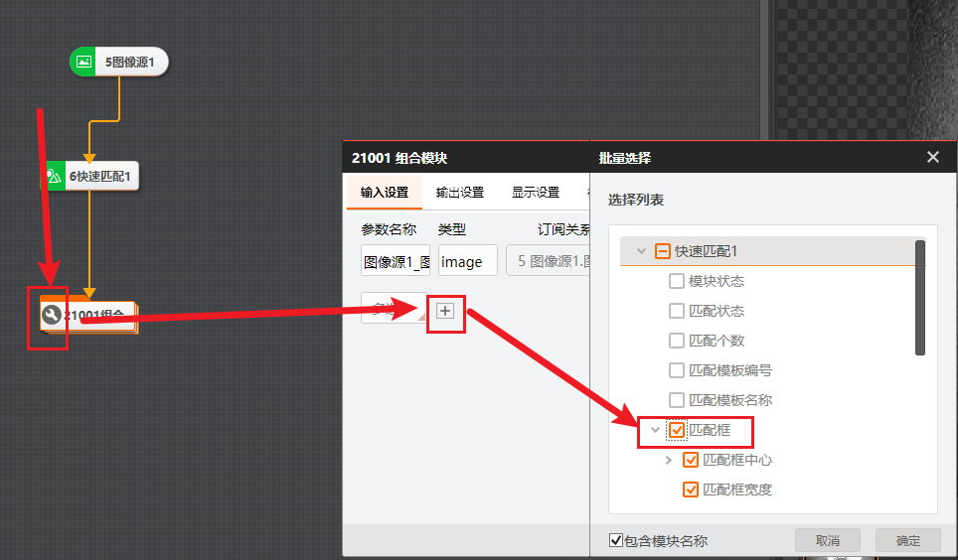The height and width of the screenshot is (560, 958).
Task: Switch to the 输出设置 tab
Action: pyautogui.click(x=459, y=193)
